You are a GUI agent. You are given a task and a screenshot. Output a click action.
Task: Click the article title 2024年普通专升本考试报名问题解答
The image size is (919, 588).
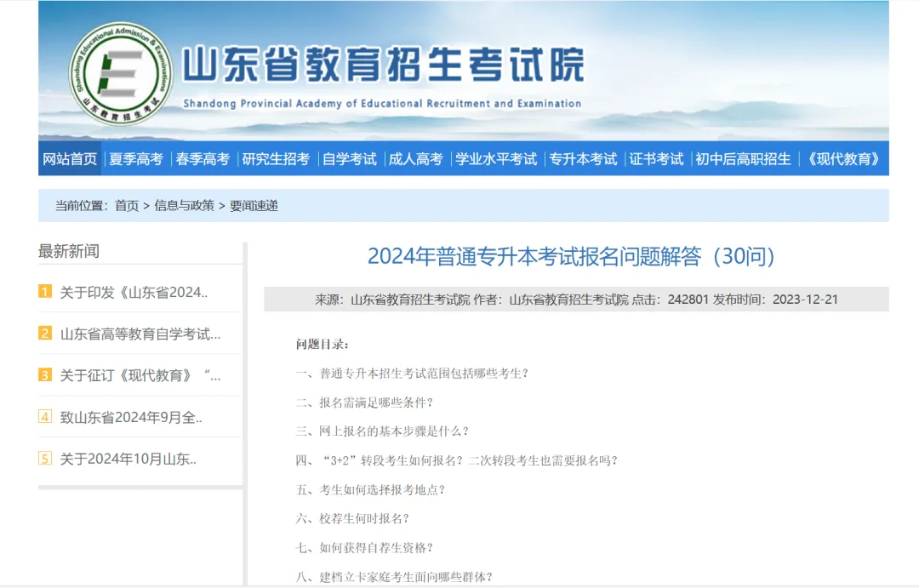click(x=571, y=256)
